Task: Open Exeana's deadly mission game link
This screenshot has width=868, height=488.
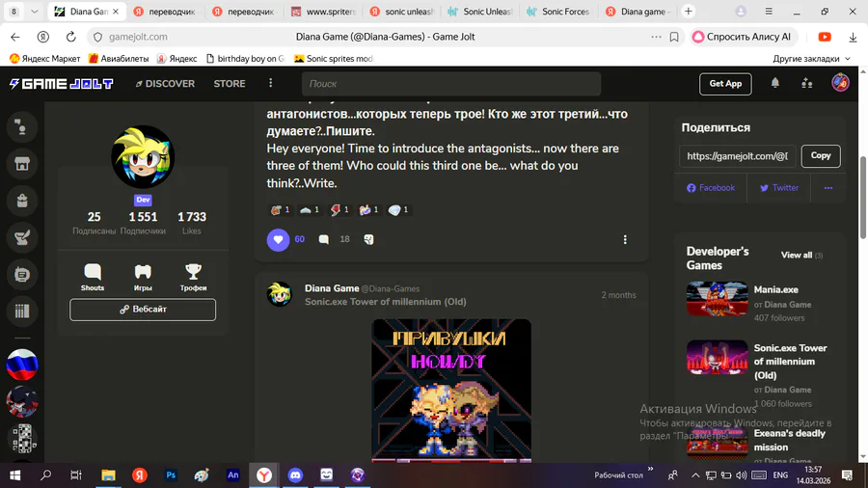Action: 789,441
